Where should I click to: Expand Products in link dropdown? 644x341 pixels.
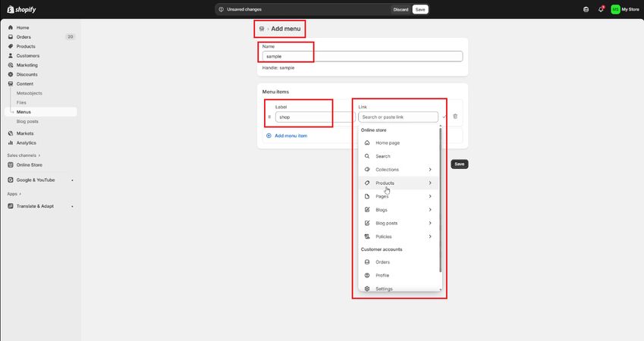(398, 183)
